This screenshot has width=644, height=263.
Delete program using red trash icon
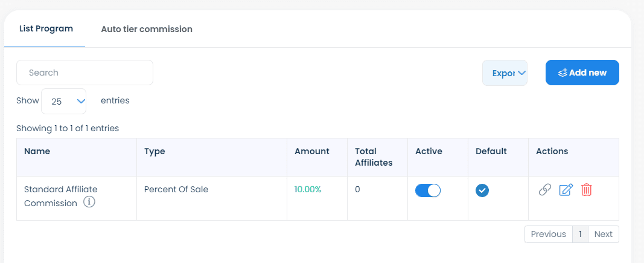click(587, 190)
